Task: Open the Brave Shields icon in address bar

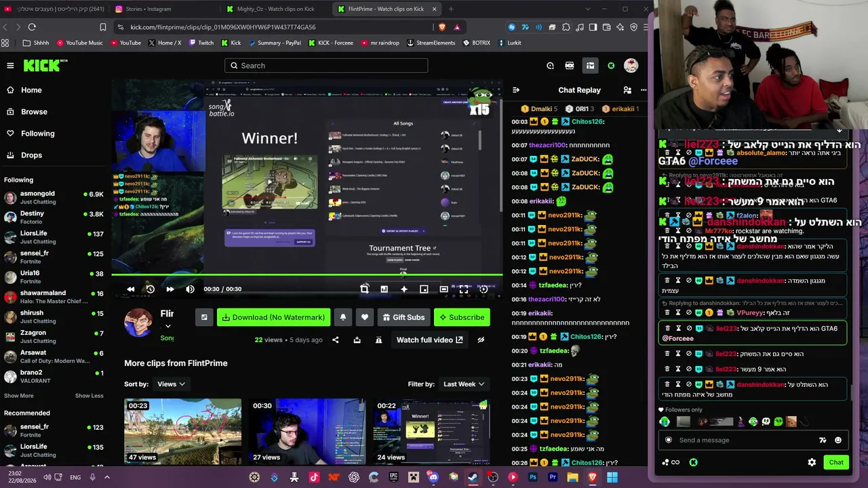Action: coord(442,27)
